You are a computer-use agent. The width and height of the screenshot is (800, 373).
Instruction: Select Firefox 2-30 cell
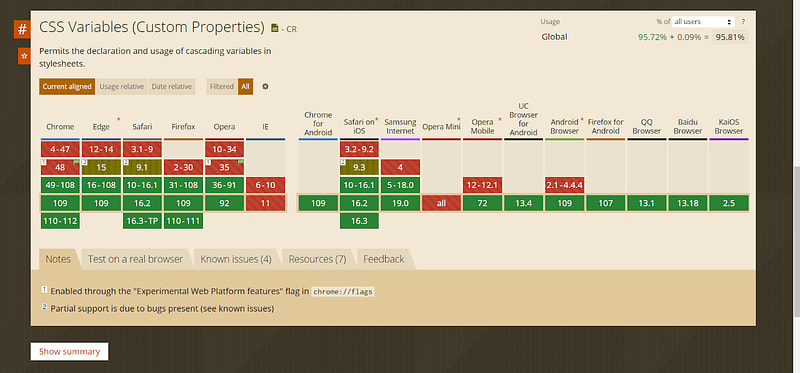click(183, 167)
